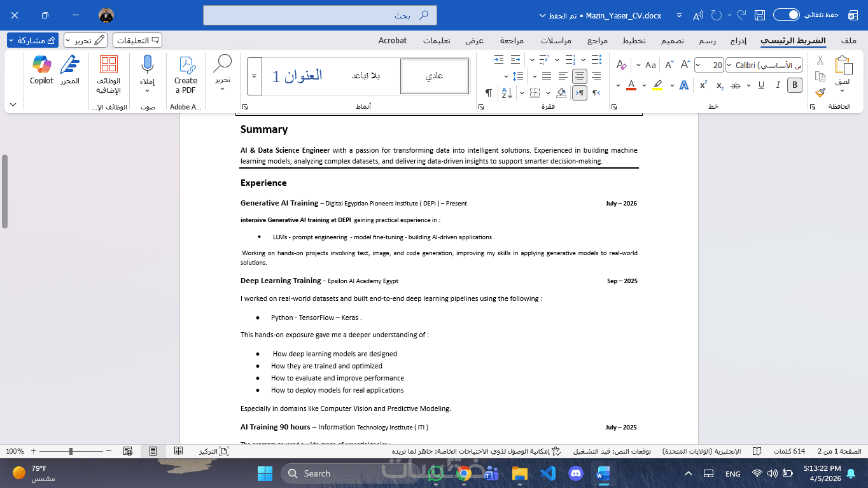Click the Create a PDF button
Screen dimensions: 868x488
coord(186,74)
